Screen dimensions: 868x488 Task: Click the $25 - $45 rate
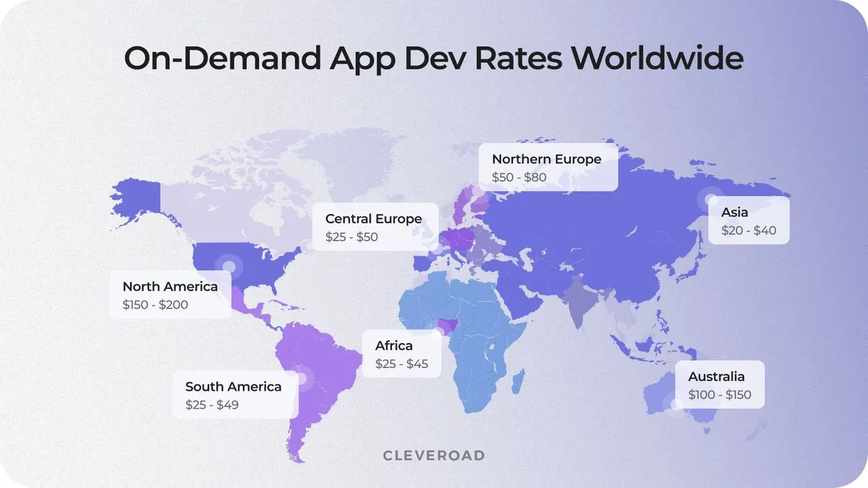tap(401, 364)
